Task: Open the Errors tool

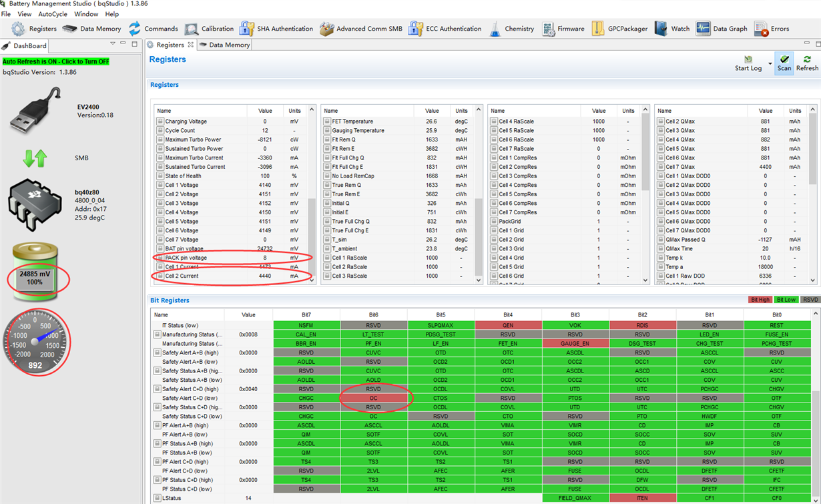Action: [772, 29]
